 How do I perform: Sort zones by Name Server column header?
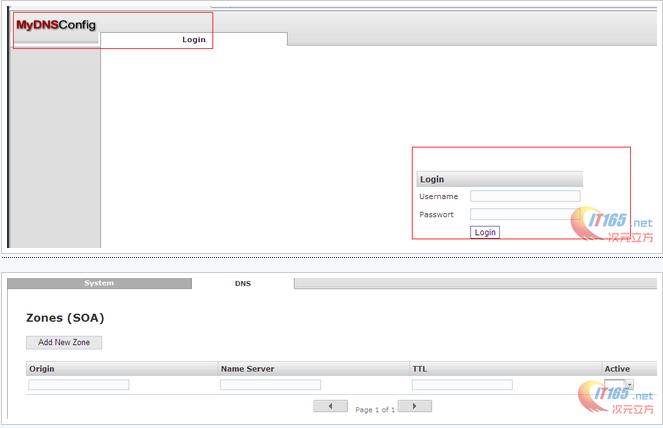click(x=247, y=369)
